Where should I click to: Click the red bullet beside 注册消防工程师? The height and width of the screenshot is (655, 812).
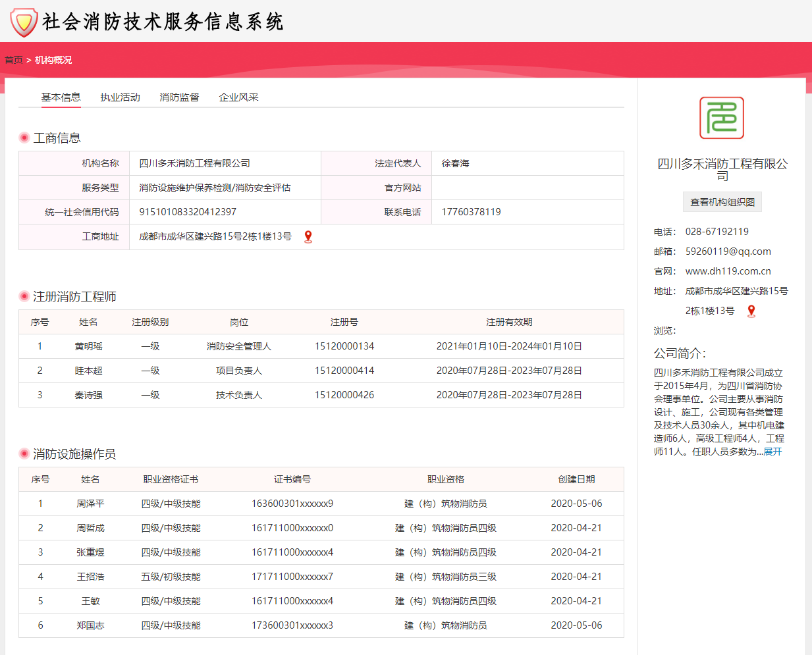click(24, 296)
